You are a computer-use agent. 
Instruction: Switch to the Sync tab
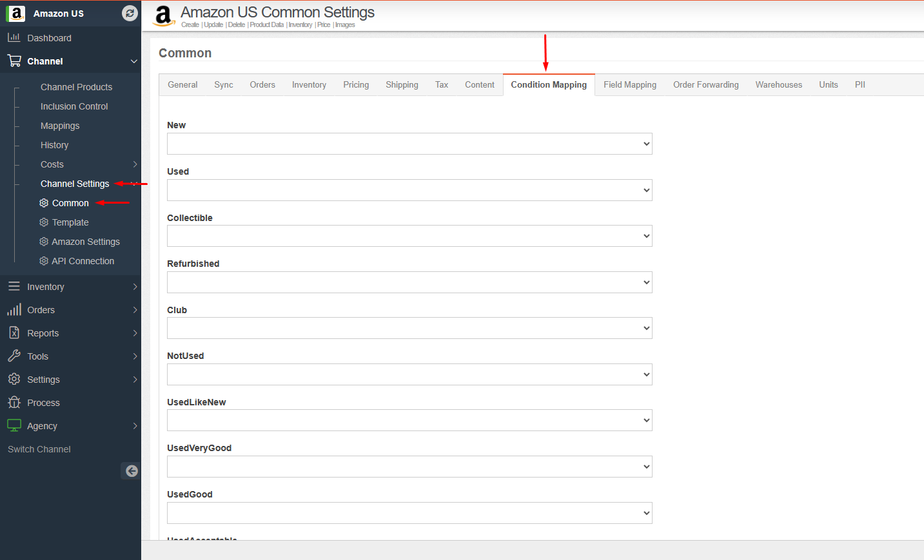point(224,84)
